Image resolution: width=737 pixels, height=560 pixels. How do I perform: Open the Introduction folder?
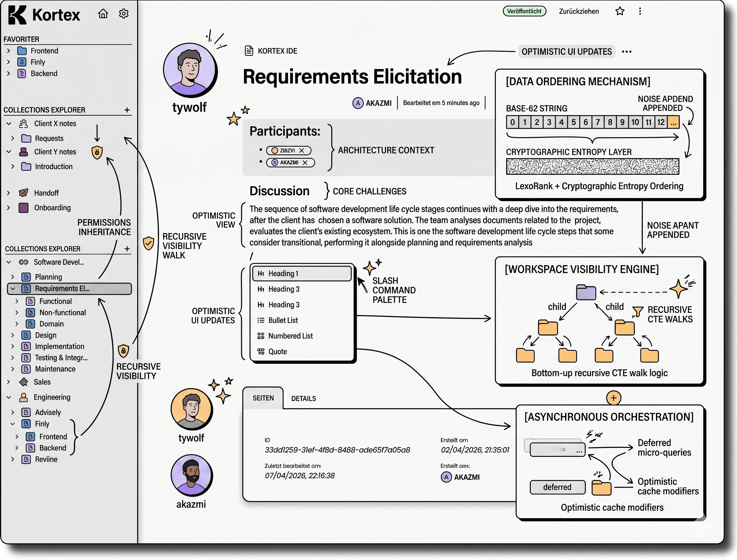click(x=53, y=167)
